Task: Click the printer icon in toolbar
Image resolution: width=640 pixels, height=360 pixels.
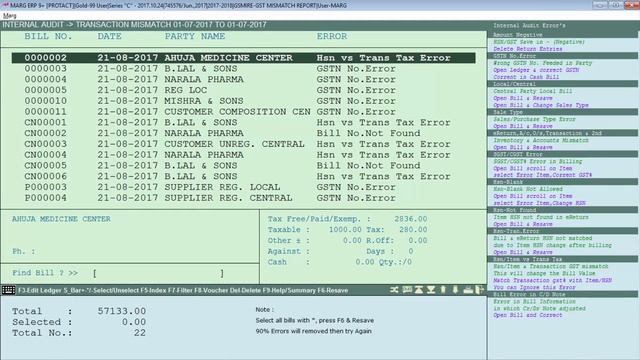Action: (468, 290)
